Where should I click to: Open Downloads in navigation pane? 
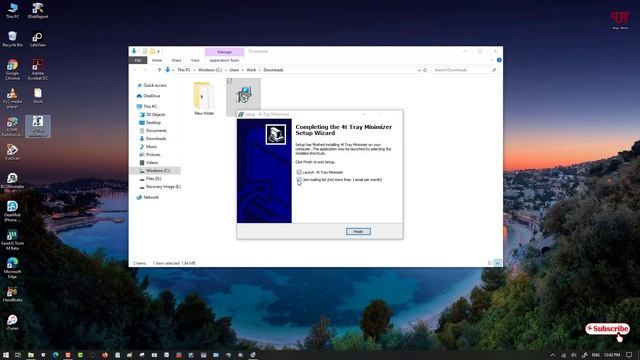pyautogui.click(x=156, y=139)
